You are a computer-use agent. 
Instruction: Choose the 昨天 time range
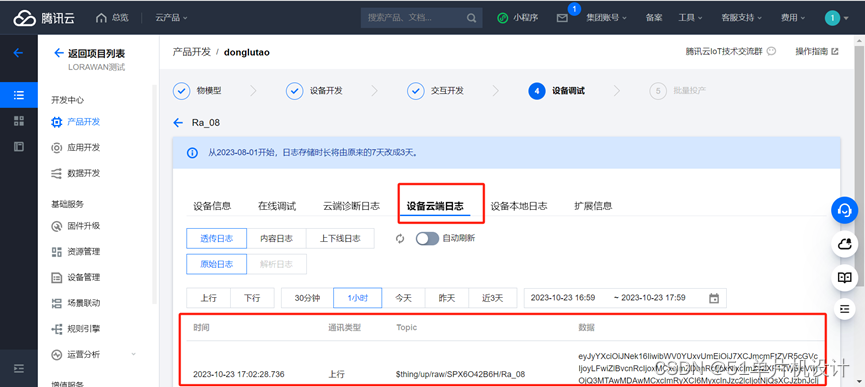tap(447, 298)
